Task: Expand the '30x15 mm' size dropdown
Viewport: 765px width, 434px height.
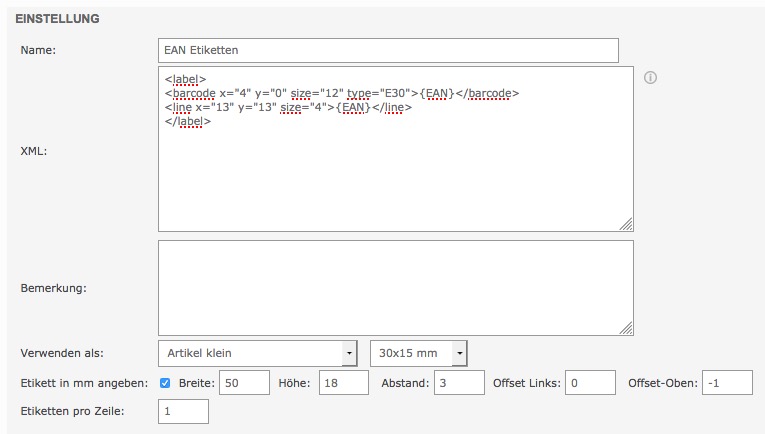Action: (x=418, y=354)
